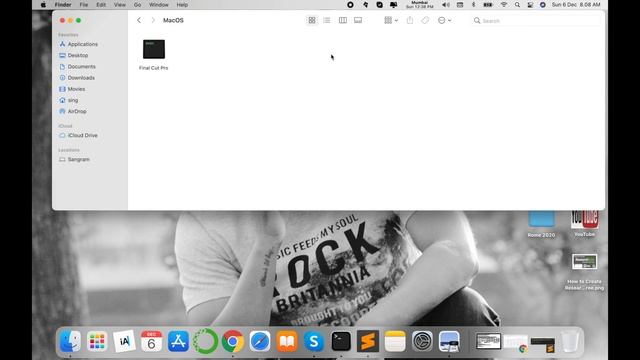This screenshot has height=360, width=640.
Task: Open Books from the Dock
Action: pyautogui.click(x=287, y=341)
